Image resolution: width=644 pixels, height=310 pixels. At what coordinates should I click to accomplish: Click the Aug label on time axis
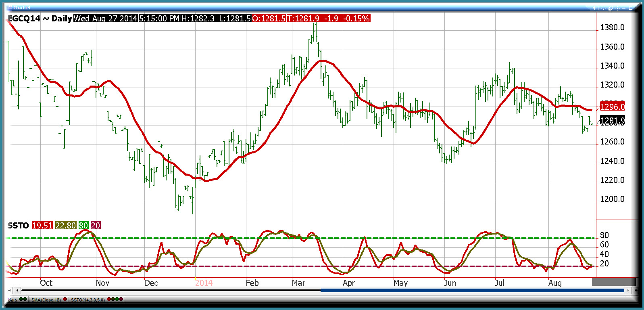(555, 283)
